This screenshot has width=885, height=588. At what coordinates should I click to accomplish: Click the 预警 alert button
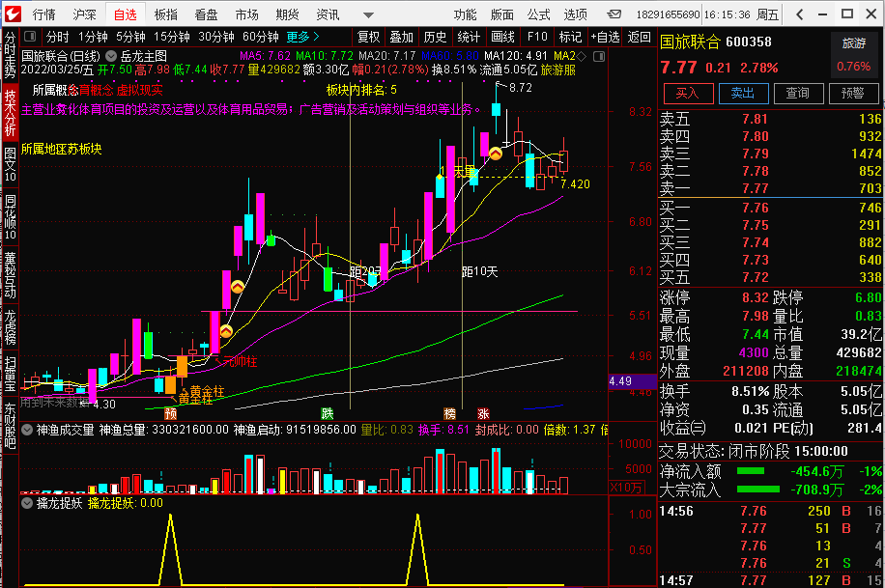pyautogui.click(x=853, y=94)
